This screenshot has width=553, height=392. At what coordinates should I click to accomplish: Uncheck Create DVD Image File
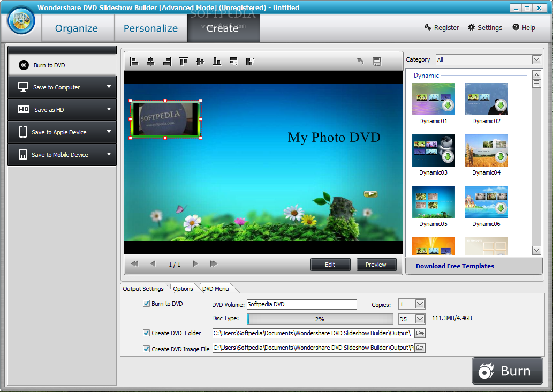146,349
